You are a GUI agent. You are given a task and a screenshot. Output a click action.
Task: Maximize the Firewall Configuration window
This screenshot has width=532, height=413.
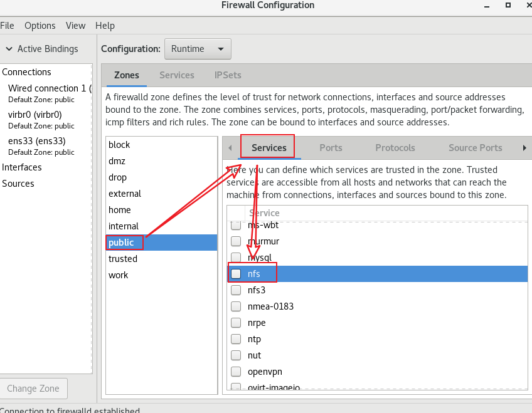508,5
